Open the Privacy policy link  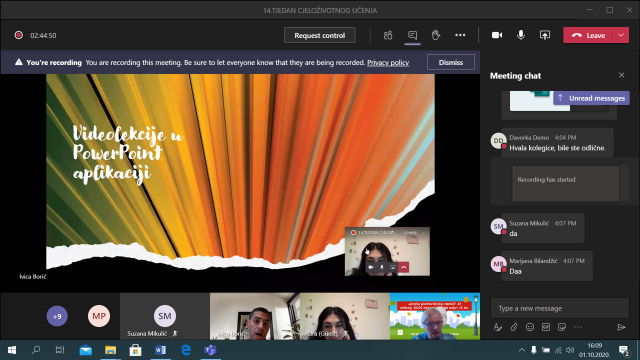pos(388,62)
